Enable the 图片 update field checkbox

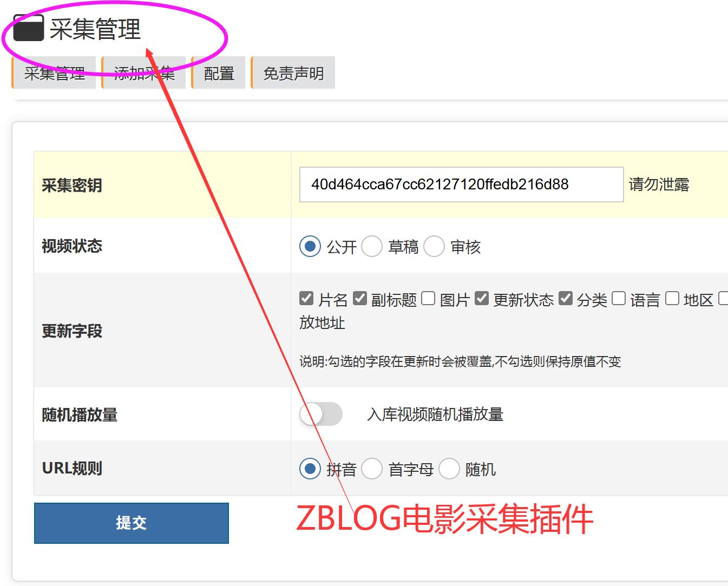(428, 299)
